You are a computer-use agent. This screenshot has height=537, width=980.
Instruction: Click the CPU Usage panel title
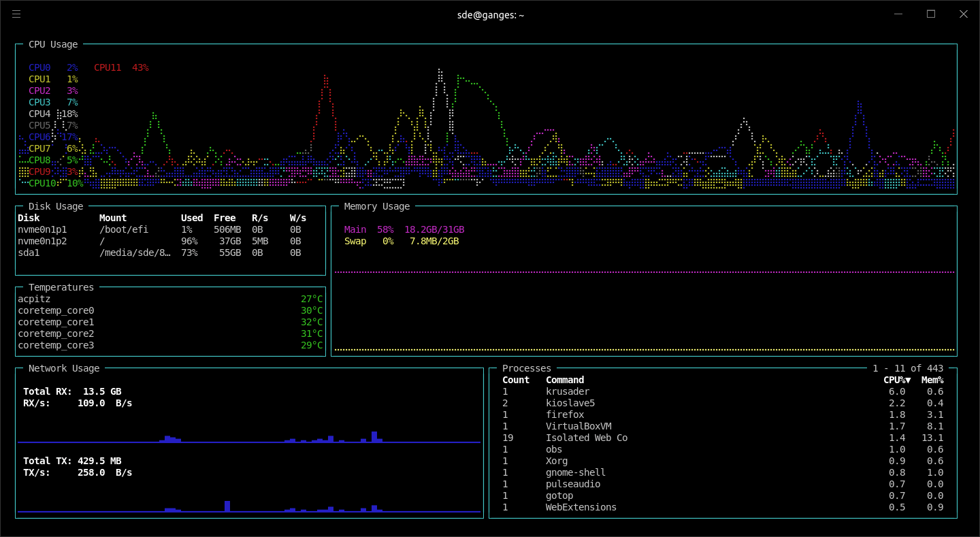pyautogui.click(x=53, y=44)
